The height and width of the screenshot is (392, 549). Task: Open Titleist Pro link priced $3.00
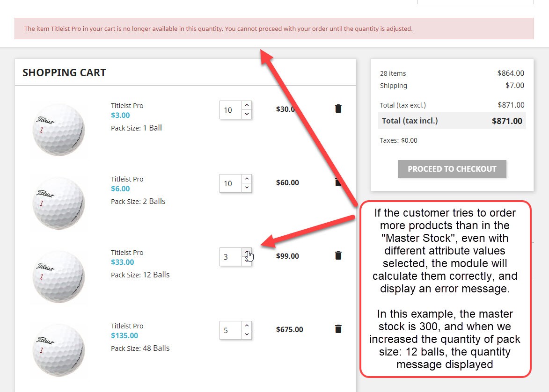(127, 106)
